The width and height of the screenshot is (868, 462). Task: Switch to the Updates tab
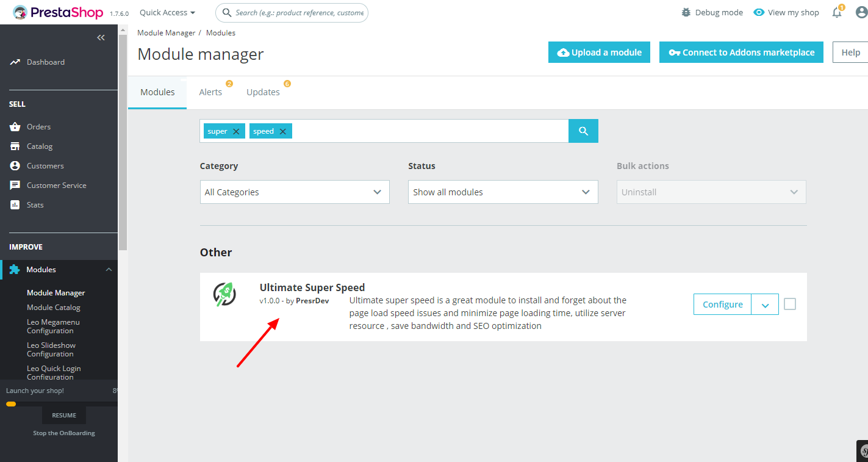click(x=264, y=92)
